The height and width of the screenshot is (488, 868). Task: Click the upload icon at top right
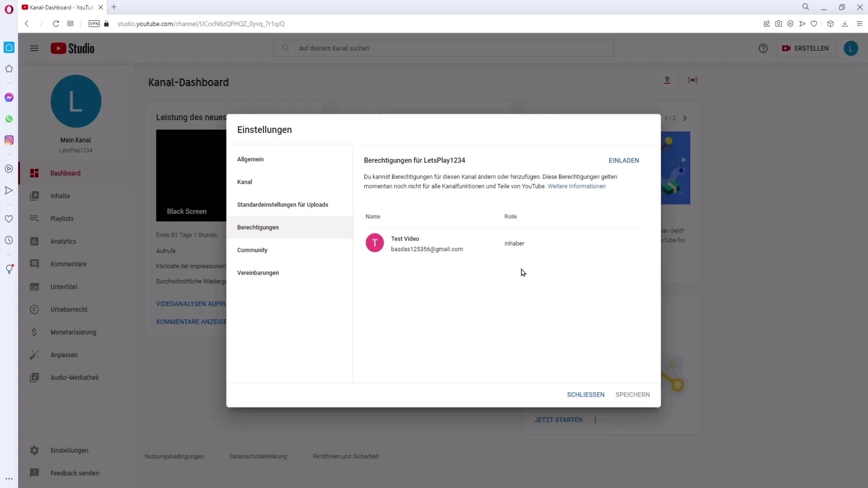(668, 79)
